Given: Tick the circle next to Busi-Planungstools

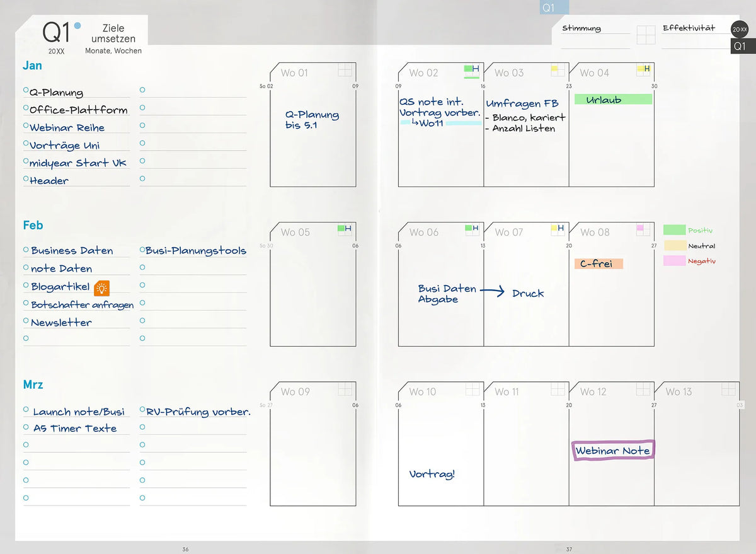Looking at the screenshot, I should point(142,250).
